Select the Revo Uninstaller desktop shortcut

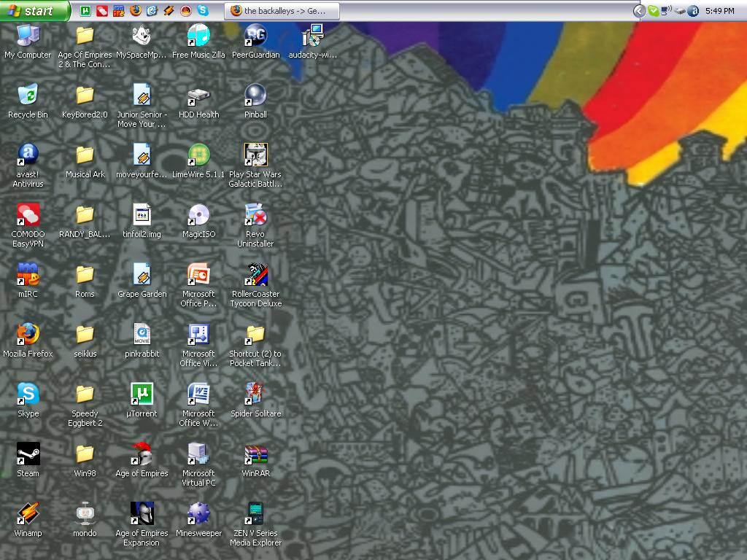click(255, 214)
